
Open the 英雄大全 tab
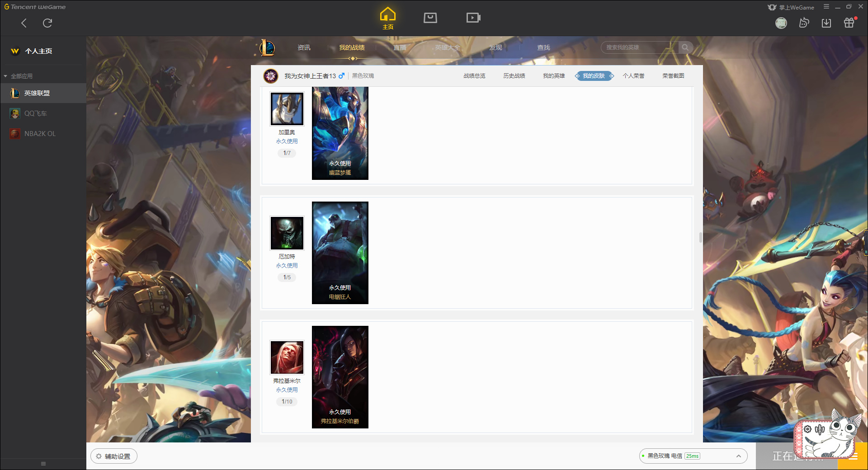point(448,47)
